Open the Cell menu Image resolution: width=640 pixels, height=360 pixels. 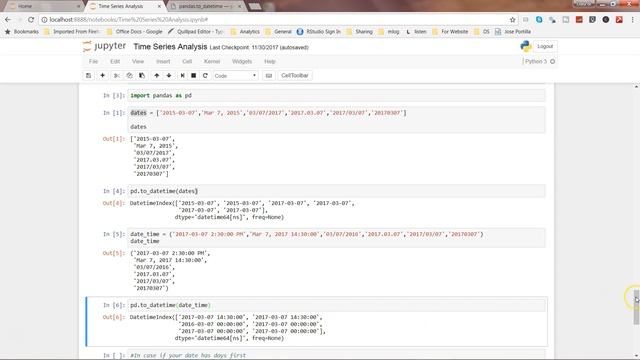[187, 62]
